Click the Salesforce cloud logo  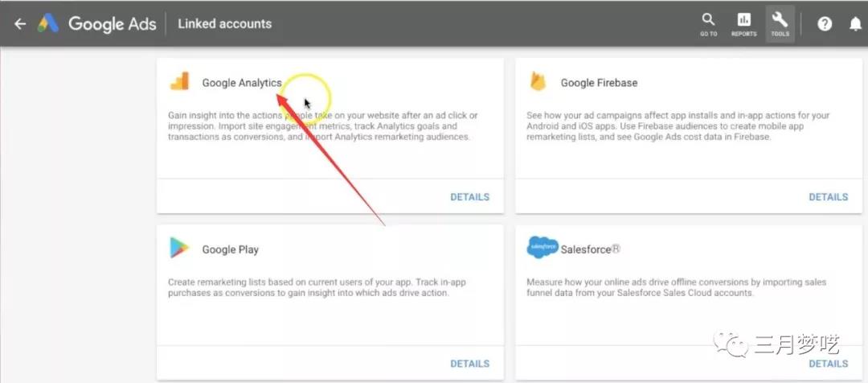(x=542, y=248)
